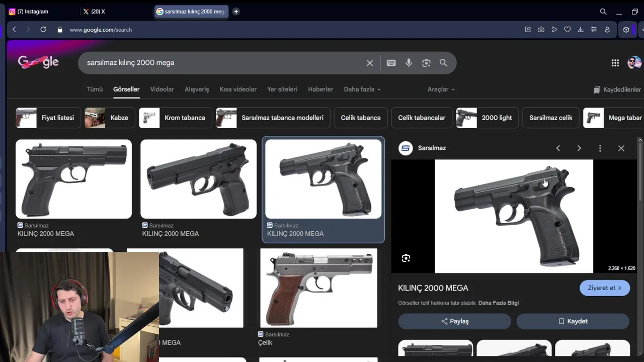
Task: Open a new browser tab with plus
Action: pos(236,12)
